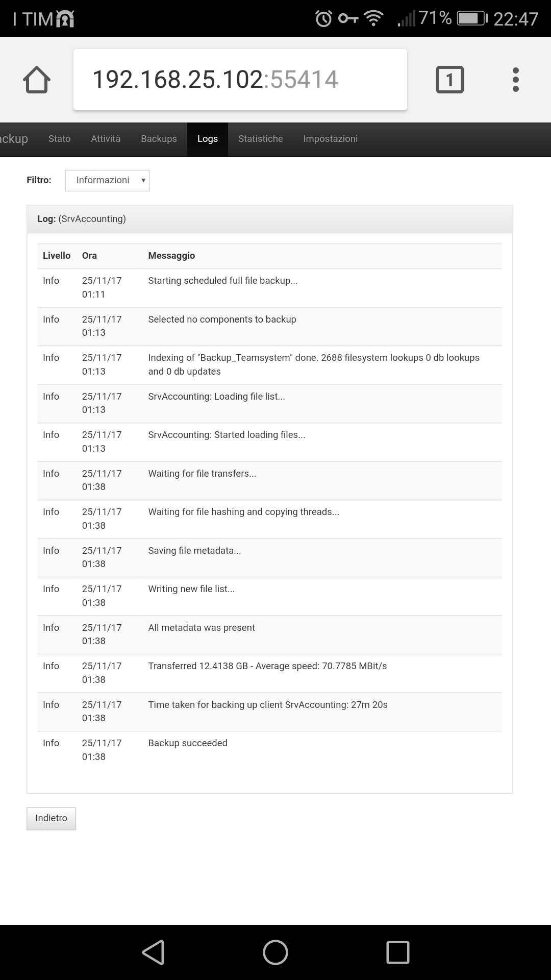The image size is (551, 980).
Task: Go to the Backups tab
Action: click(159, 139)
